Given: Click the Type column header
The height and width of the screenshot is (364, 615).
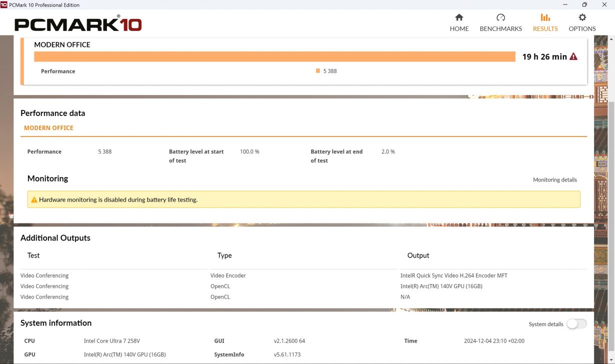Looking at the screenshot, I should (x=224, y=255).
